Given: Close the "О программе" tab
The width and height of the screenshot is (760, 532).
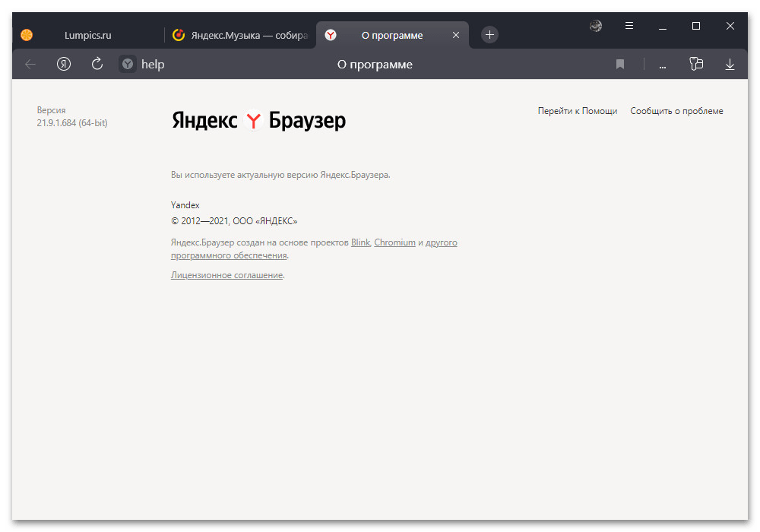Looking at the screenshot, I should point(456,35).
